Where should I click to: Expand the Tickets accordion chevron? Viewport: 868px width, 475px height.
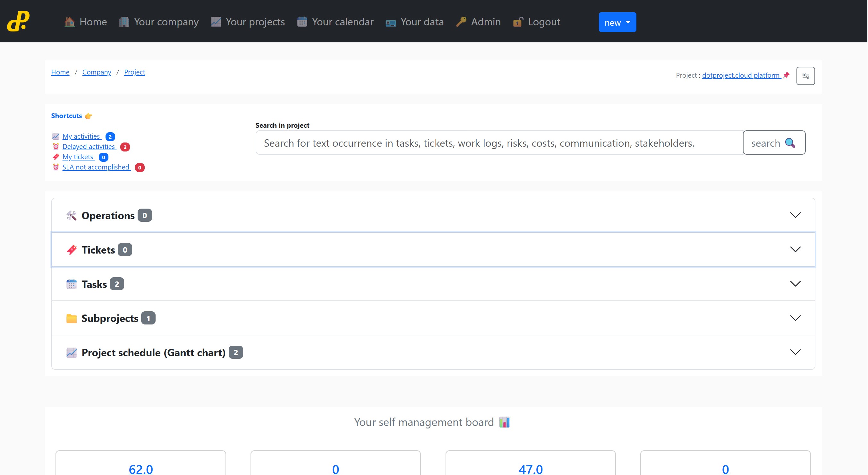795,249
